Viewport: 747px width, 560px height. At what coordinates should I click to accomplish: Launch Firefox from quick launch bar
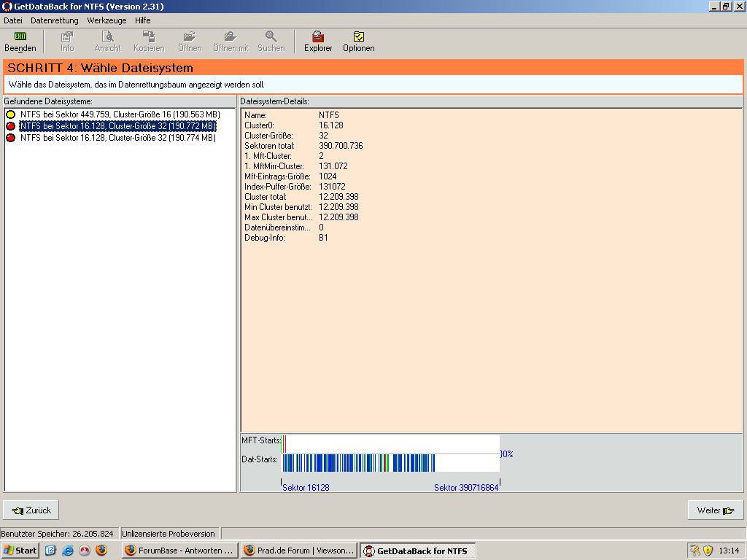[x=101, y=551]
